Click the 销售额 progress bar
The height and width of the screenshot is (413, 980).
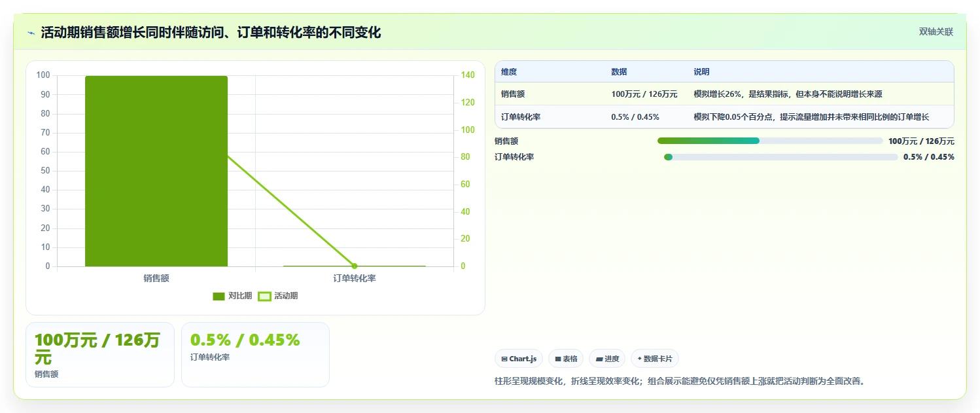(x=770, y=141)
